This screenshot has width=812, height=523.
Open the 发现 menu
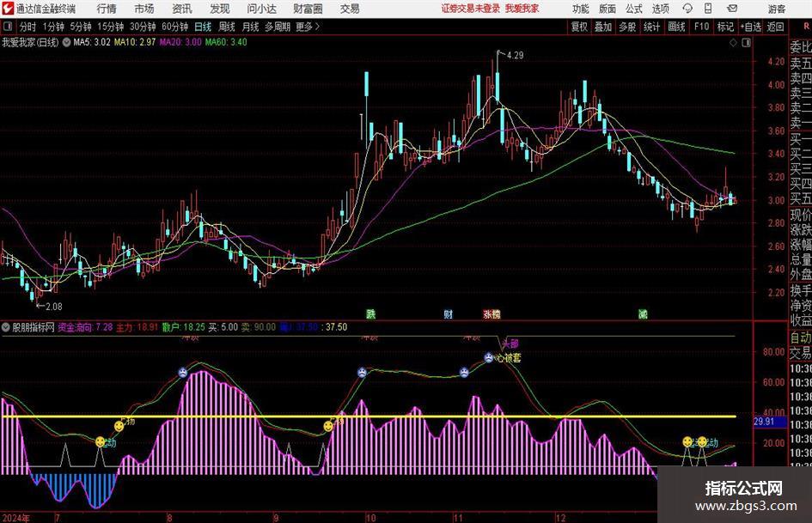[x=220, y=9]
